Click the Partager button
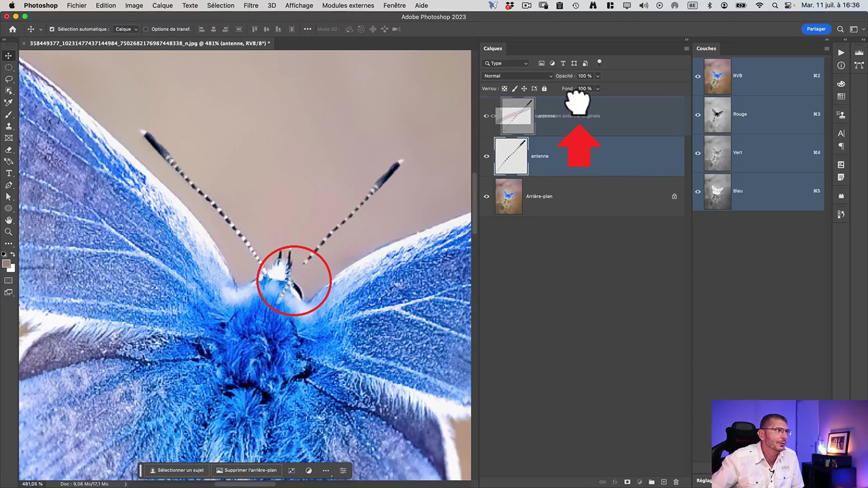The width and height of the screenshot is (868, 488). pyautogui.click(x=816, y=29)
